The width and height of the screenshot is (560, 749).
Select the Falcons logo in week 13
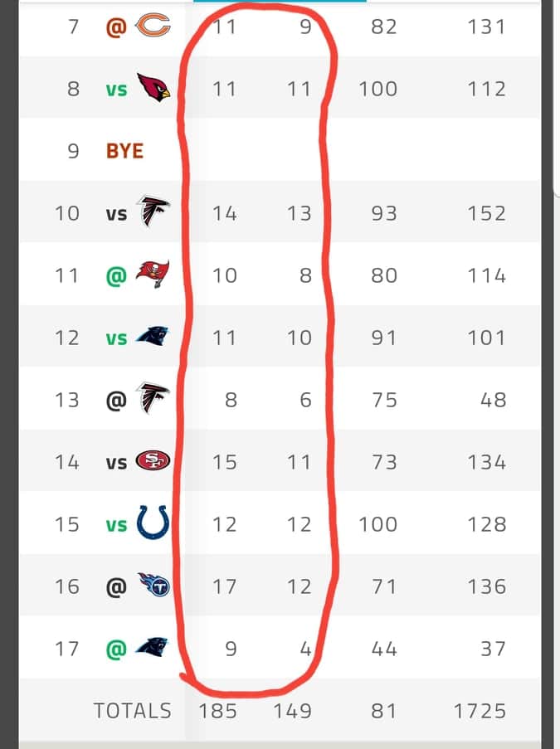click(x=153, y=398)
